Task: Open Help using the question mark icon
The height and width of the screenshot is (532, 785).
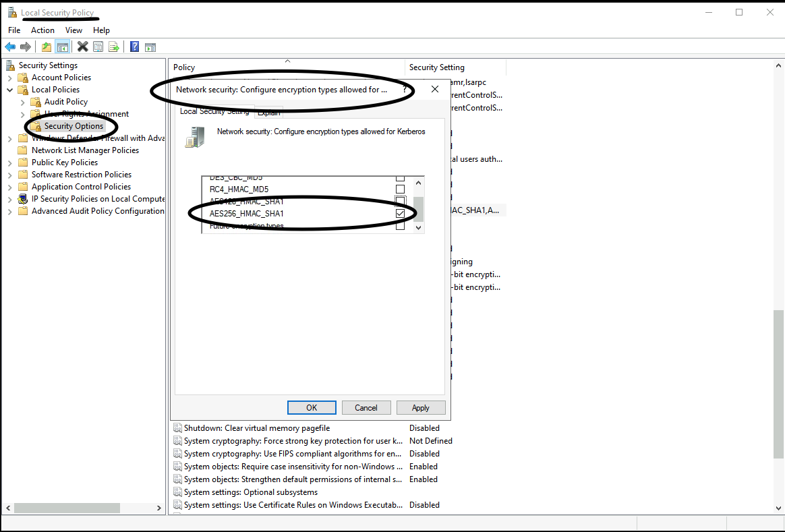Action: tap(134, 47)
